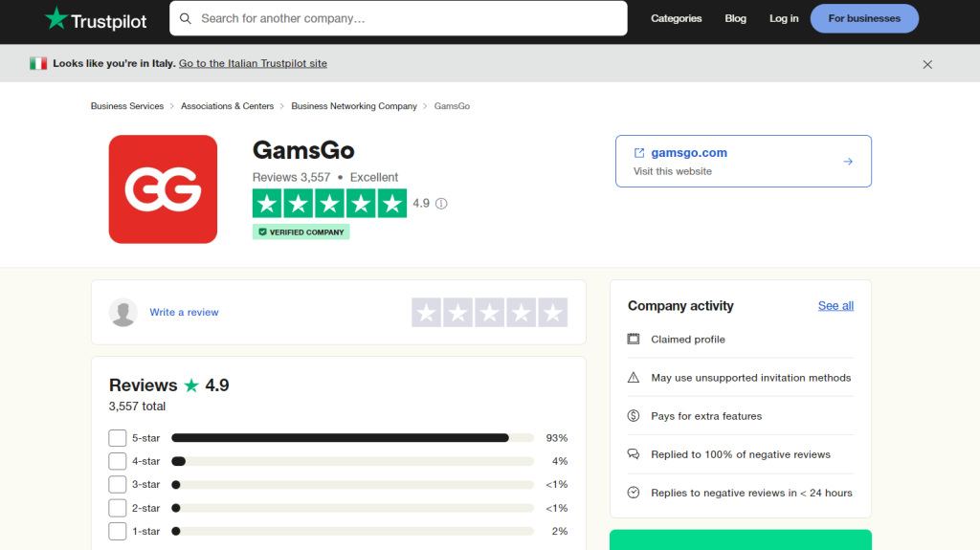The image size is (980, 550).
Task: Open See all company activity
Action: (x=835, y=306)
